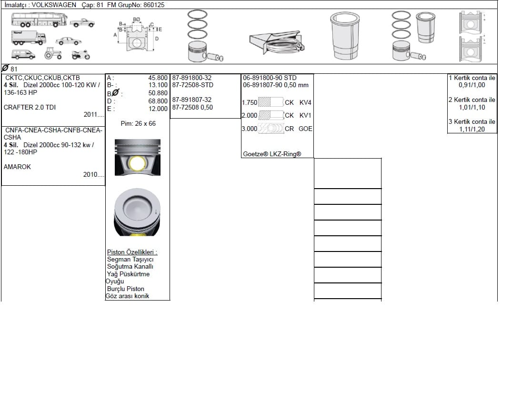Click the engine codes CKTC,CKUC,CKUB,CKTB

coord(42,78)
